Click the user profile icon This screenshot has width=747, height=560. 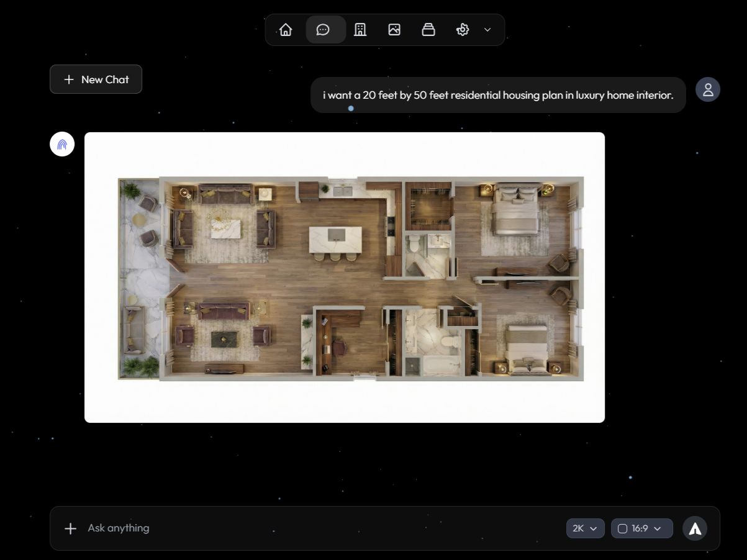pyautogui.click(x=707, y=89)
